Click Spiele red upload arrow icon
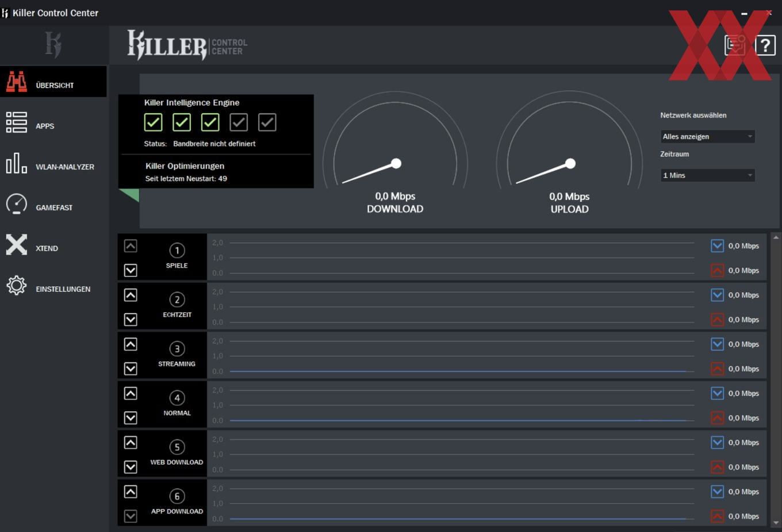The image size is (782, 532). coord(717,270)
